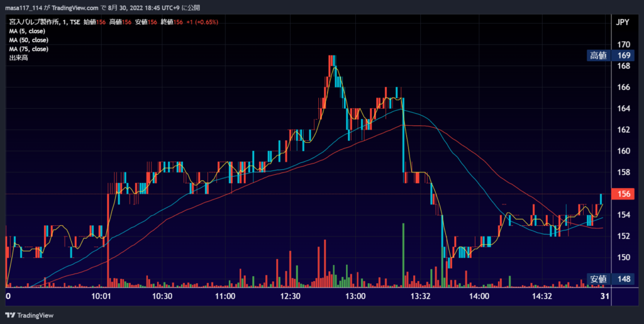Screen dimensions: 644x324
Task: Click the 14:00 time axis label
Action: (x=479, y=296)
